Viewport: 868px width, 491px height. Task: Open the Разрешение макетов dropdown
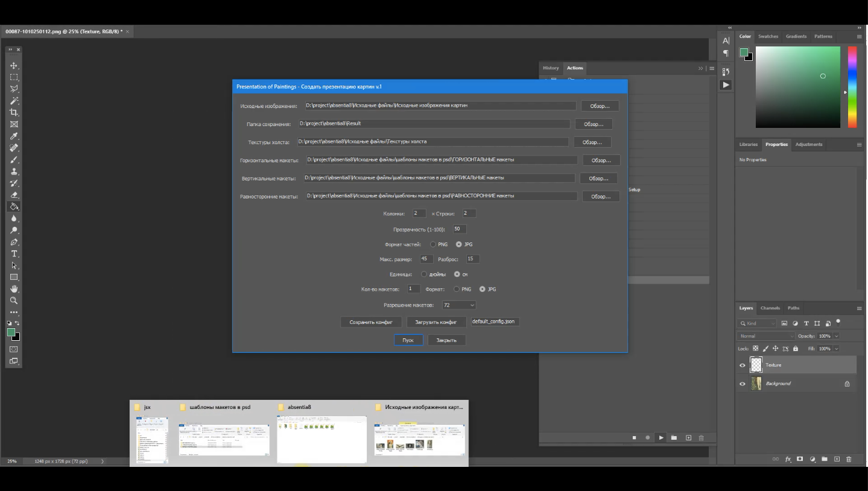(458, 305)
